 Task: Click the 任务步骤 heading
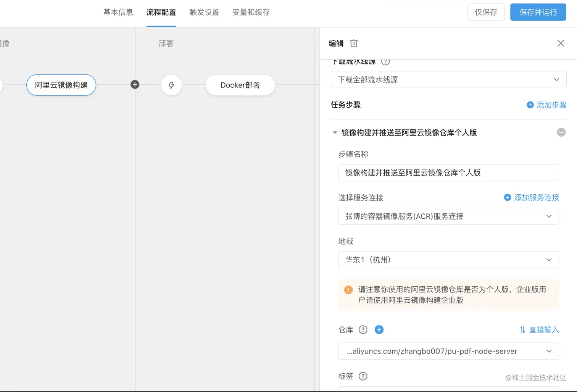click(x=346, y=105)
